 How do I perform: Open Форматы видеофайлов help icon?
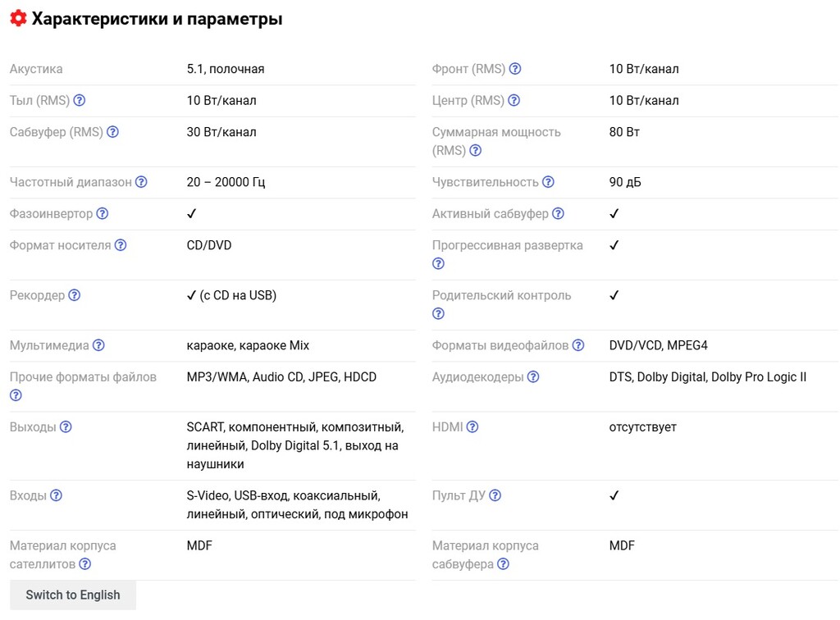578,345
